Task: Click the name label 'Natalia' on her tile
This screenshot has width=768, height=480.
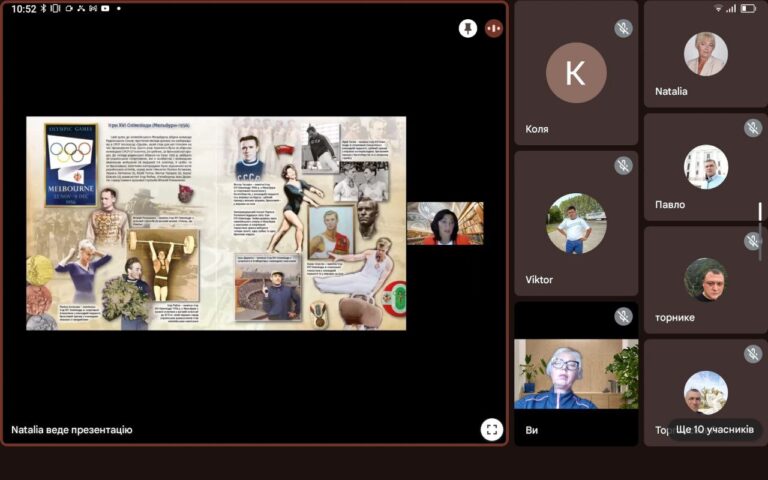Action: 671,91
